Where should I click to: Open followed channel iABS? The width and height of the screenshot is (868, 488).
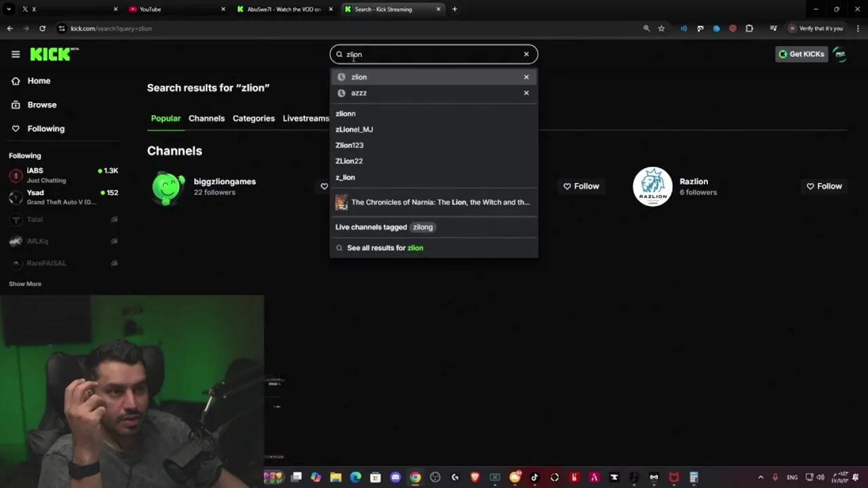tap(63, 176)
